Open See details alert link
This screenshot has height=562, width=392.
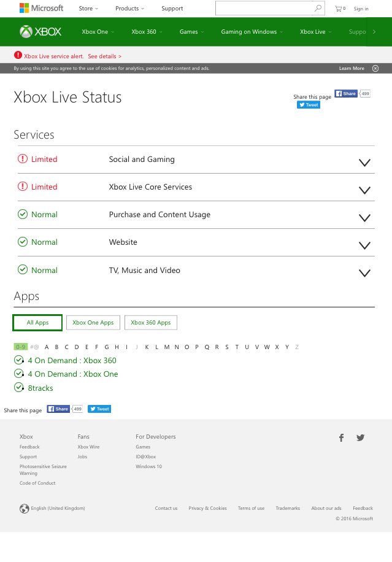pos(105,56)
